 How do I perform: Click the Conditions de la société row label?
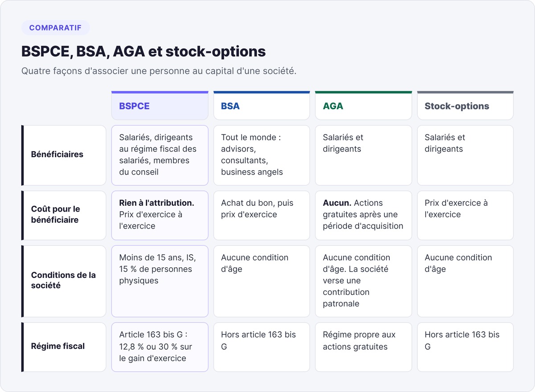click(x=64, y=281)
